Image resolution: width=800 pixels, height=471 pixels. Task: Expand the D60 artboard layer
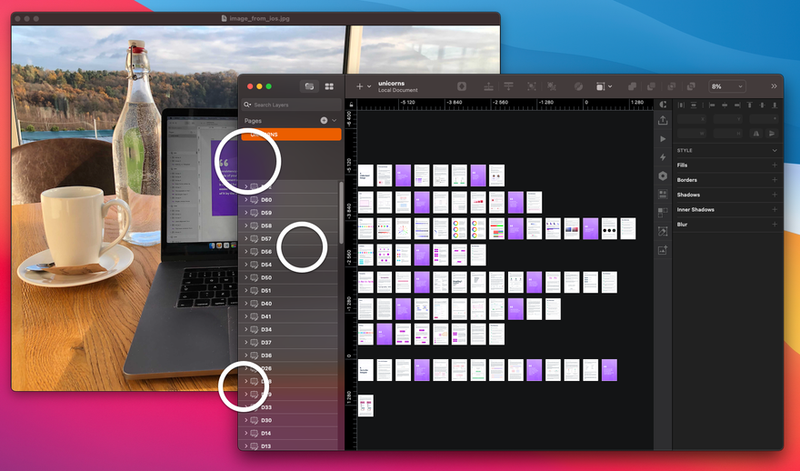[x=246, y=200]
